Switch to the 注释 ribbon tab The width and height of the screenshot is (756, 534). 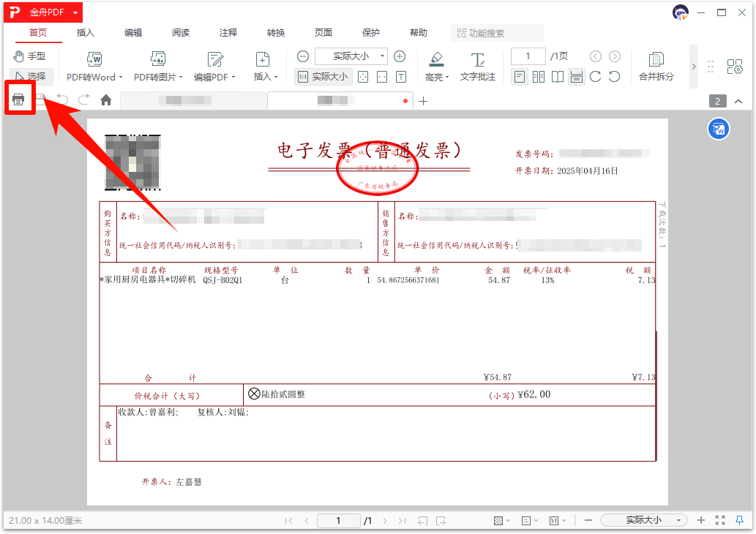click(228, 32)
